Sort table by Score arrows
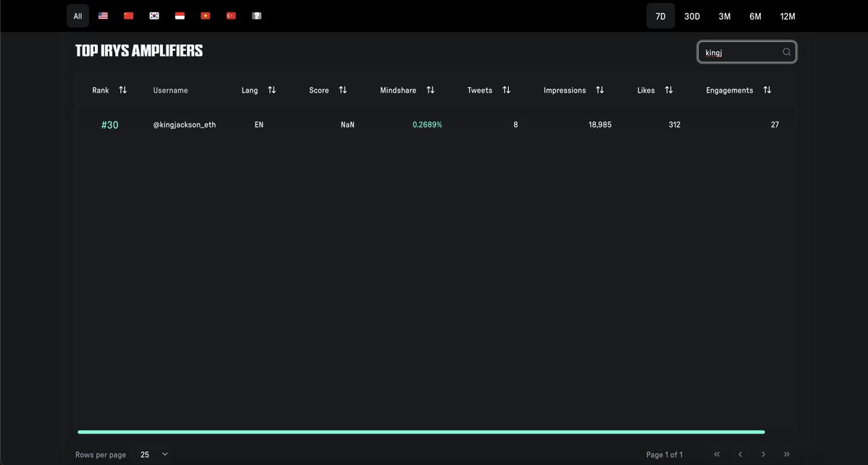Screen dimensions: 868x465 (342, 90)
